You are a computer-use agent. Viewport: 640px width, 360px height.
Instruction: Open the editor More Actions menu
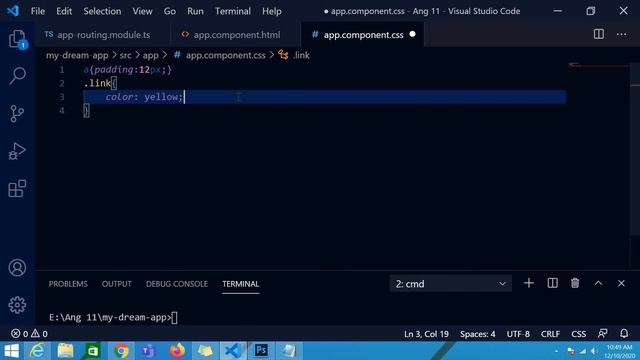(x=621, y=34)
